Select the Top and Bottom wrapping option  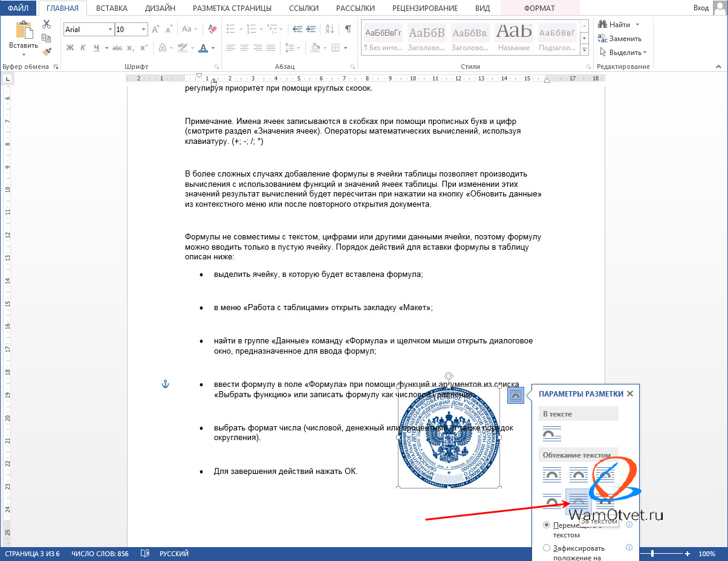pyautogui.click(x=551, y=501)
